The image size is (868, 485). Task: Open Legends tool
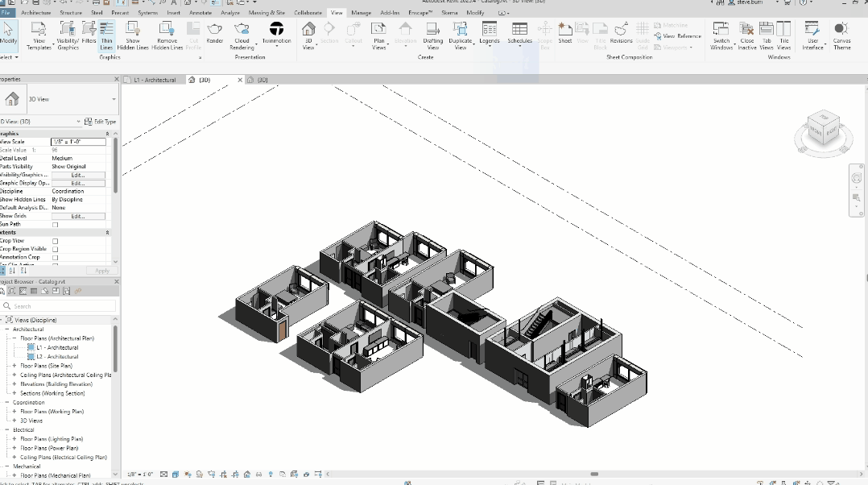[490, 33]
